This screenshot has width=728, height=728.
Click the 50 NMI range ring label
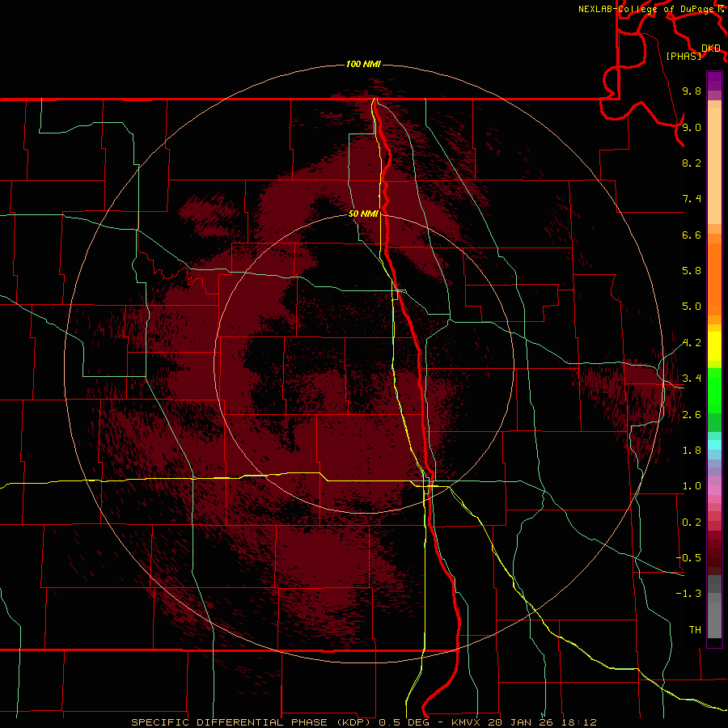pos(363,214)
